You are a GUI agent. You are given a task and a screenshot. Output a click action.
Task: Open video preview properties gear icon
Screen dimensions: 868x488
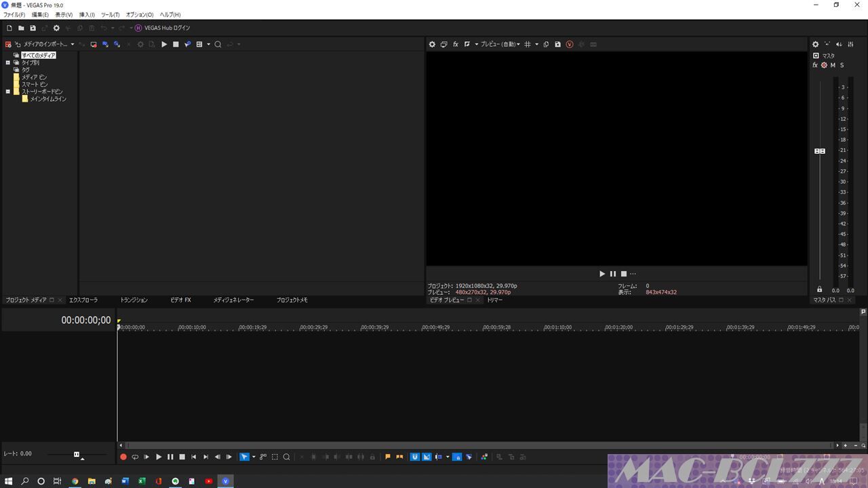coord(432,45)
